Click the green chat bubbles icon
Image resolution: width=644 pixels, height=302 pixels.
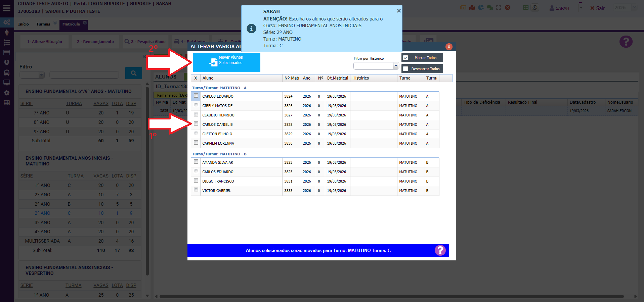pos(490,7)
